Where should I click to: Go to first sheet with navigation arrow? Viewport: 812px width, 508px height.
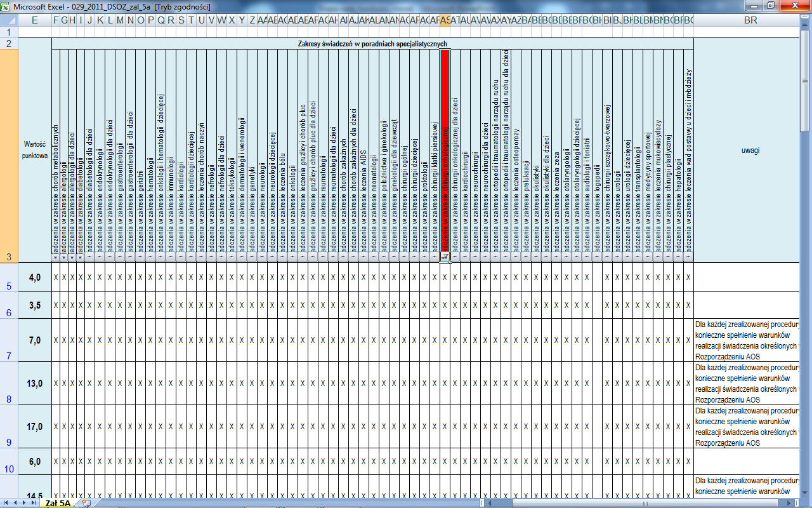[x=6, y=502]
